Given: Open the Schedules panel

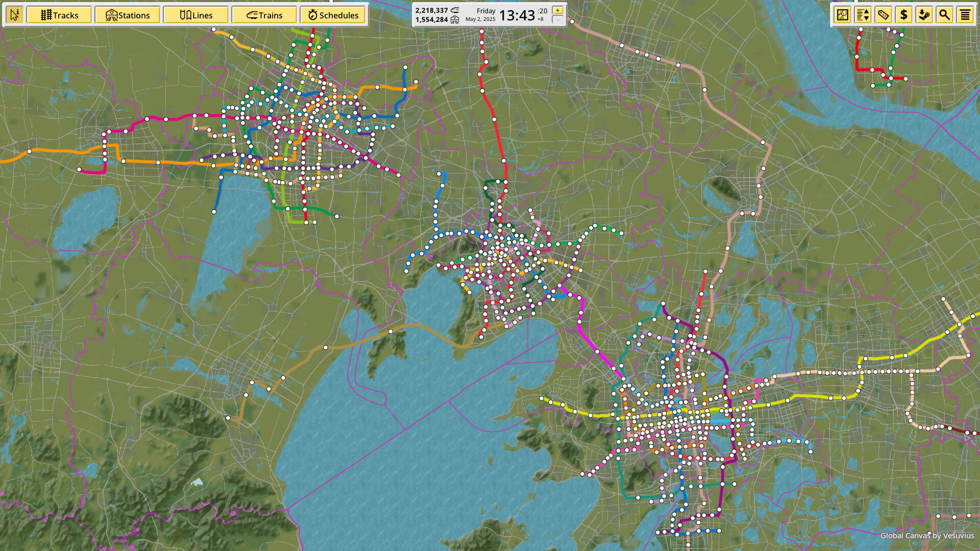Looking at the screenshot, I should [x=333, y=15].
